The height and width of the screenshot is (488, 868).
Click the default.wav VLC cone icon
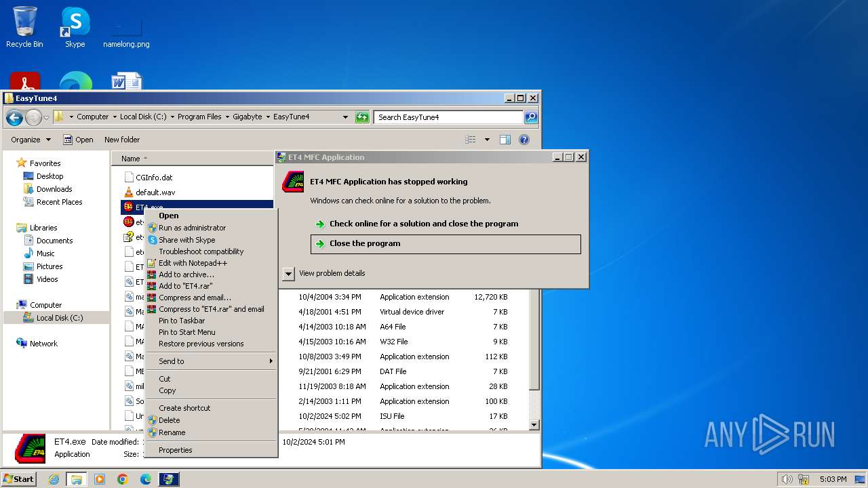[x=129, y=192]
